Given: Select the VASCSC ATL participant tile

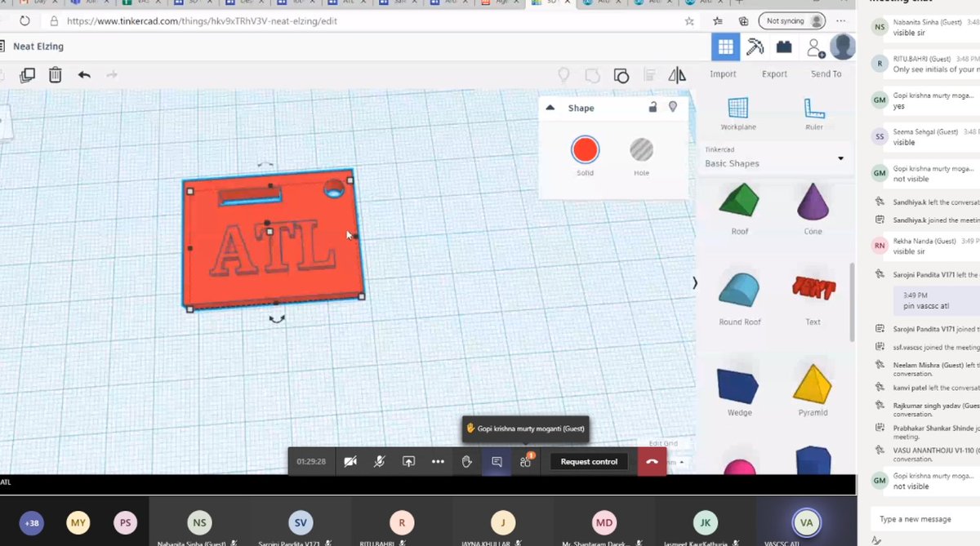Looking at the screenshot, I should (805, 523).
